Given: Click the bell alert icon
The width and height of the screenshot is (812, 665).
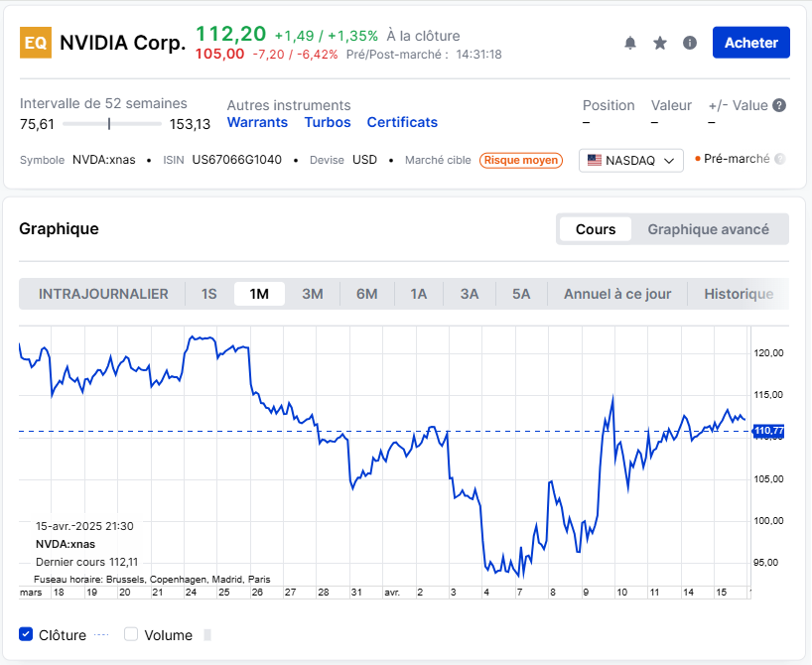Looking at the screenshot, I should click(630, 43).
